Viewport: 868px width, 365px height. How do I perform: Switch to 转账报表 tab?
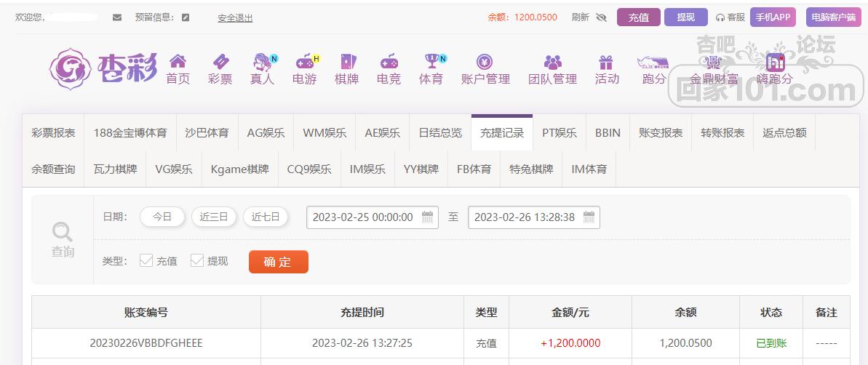click(723, 133)
